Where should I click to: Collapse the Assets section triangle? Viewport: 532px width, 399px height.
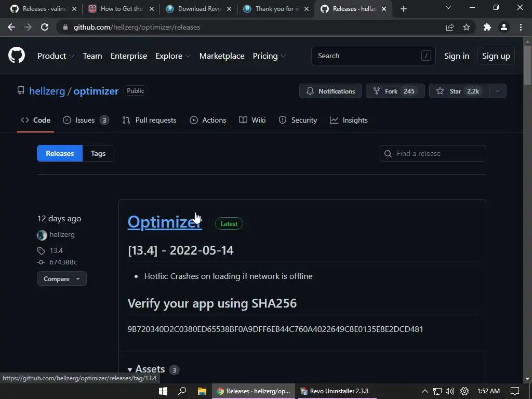(129, 369)
